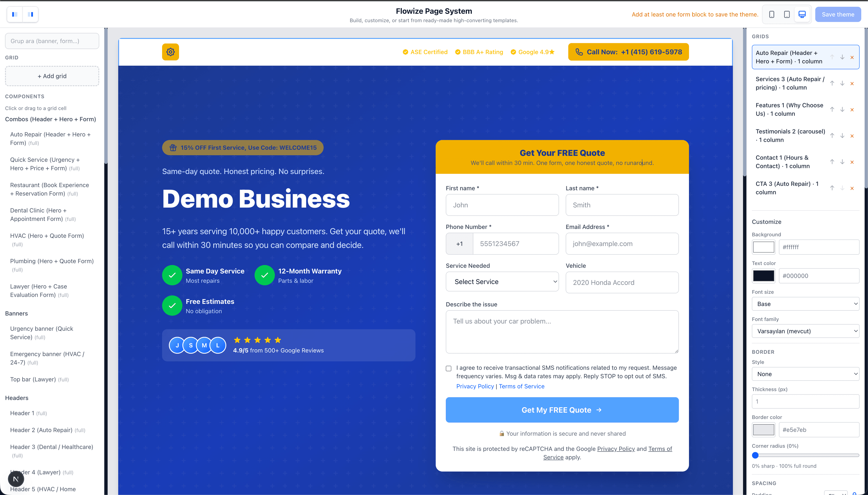Screen dimensions: 868x495
Task: Open the Font family dropdown
Action: 805,331
